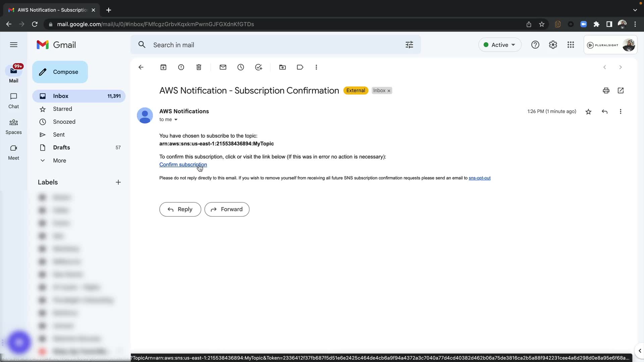
Task: Open the Sent folder
Action: (59, 135)
